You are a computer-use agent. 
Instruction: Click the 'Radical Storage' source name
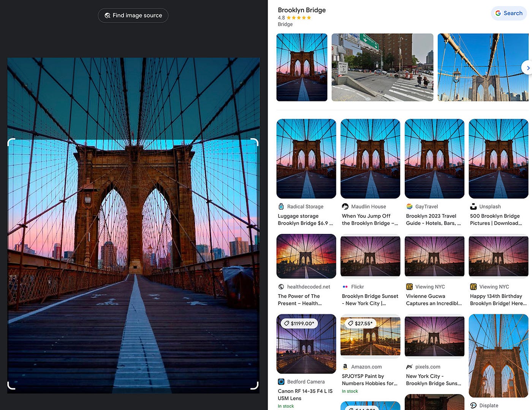click(305, 207)
